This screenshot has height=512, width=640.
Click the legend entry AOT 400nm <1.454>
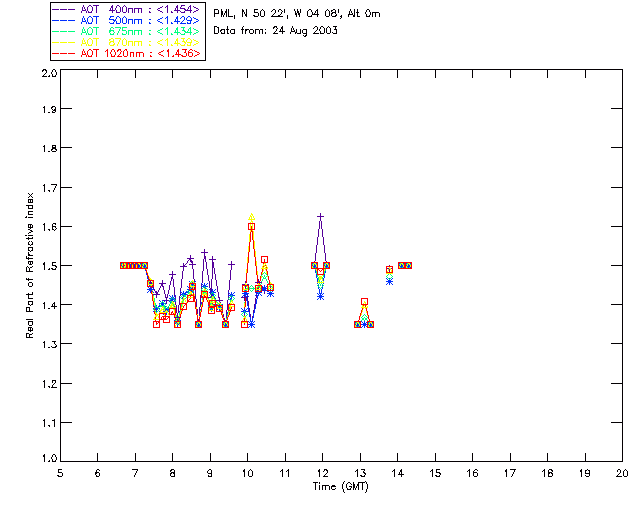126,9
